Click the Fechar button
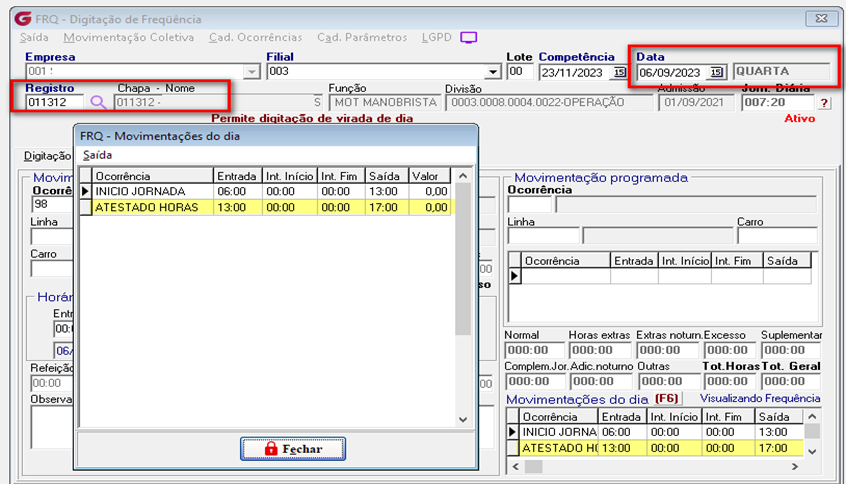846x484 pixels. [x=293, y=449]
